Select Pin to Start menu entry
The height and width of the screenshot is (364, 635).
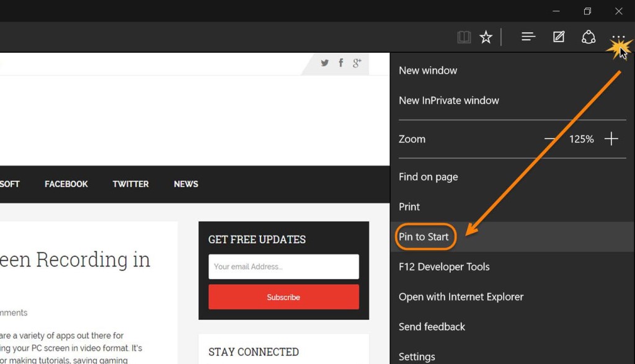424,237
